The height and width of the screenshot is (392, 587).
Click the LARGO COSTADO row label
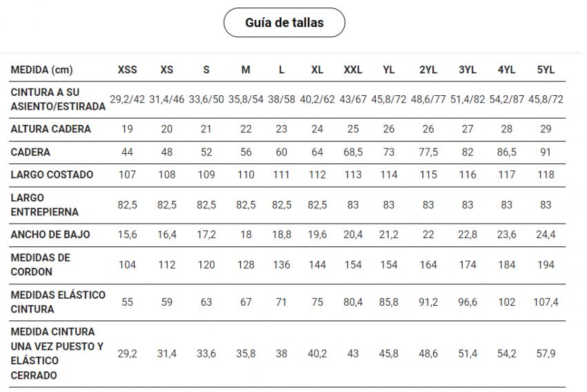[x=52, y=175]
